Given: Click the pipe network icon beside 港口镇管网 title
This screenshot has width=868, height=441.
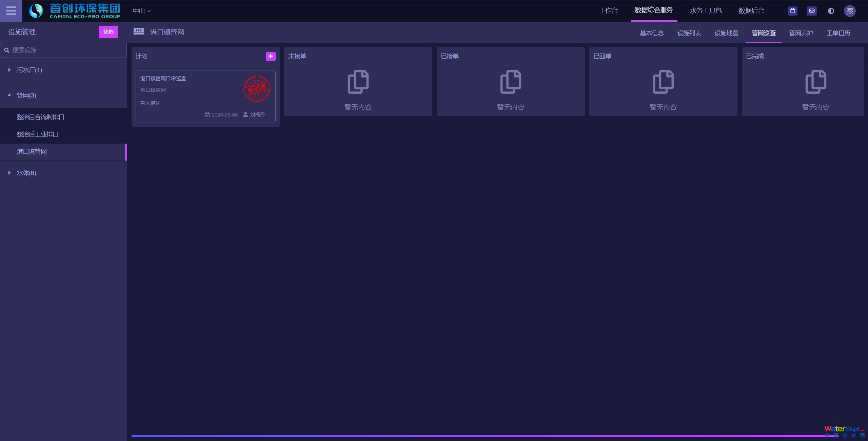Looking at the screenshot, I should [139, 32].
